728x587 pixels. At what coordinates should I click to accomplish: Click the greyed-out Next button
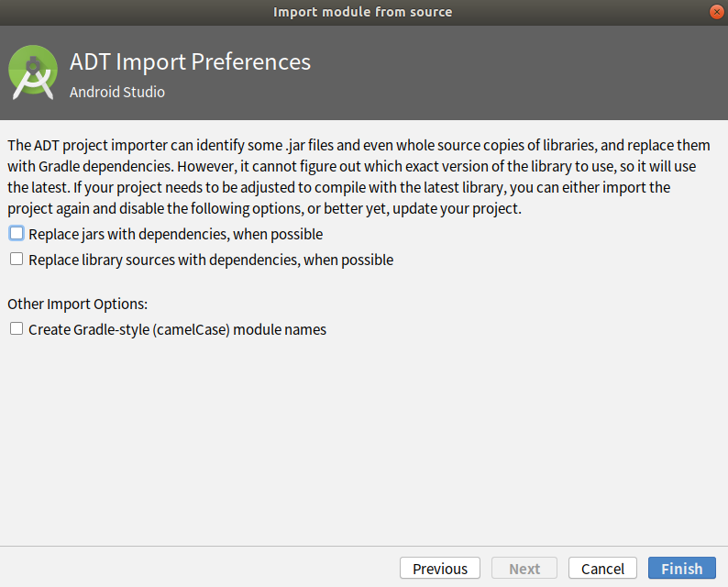pos(524,569)
